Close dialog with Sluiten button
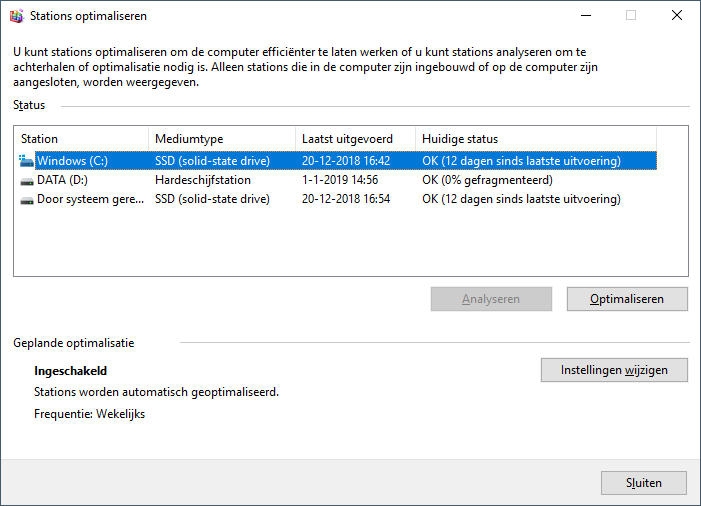This screenshot has width=701, height=506. (x=643, y=483)
